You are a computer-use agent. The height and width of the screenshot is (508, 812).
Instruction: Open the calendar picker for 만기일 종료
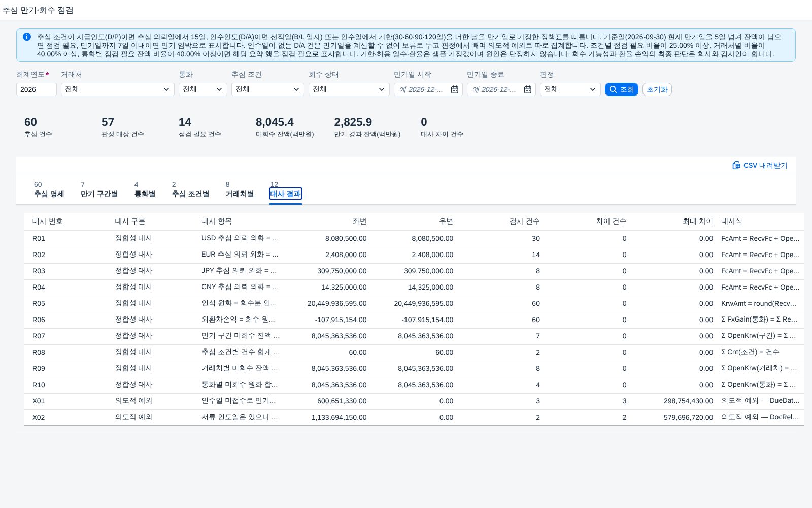pos(528,89)
